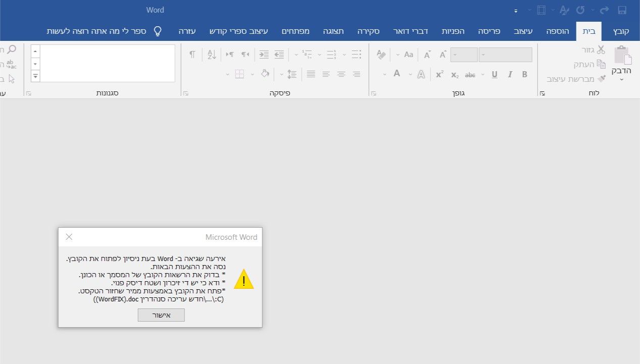
Task: Open Font (גופן) dialog launcher
Action: 374,93
